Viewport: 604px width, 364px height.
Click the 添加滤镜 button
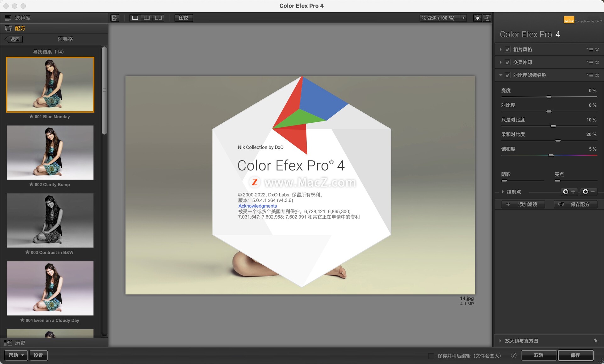point(523,204)
